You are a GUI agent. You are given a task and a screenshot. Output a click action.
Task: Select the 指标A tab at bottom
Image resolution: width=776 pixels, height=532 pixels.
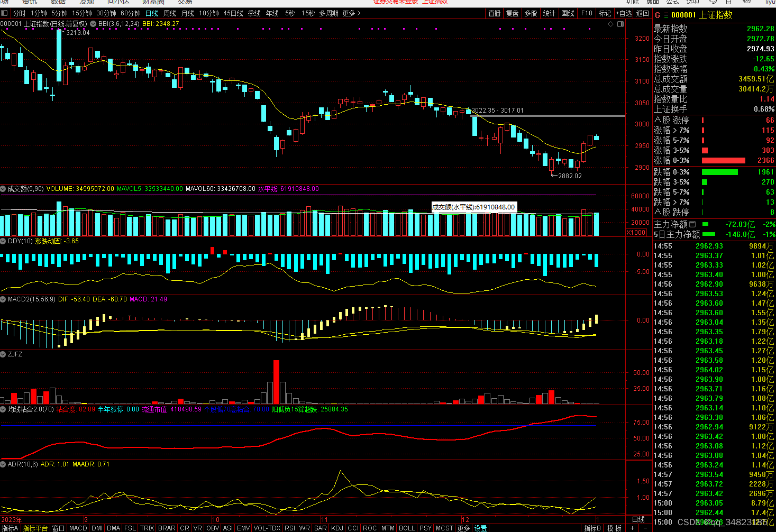[x=10, y=528]
